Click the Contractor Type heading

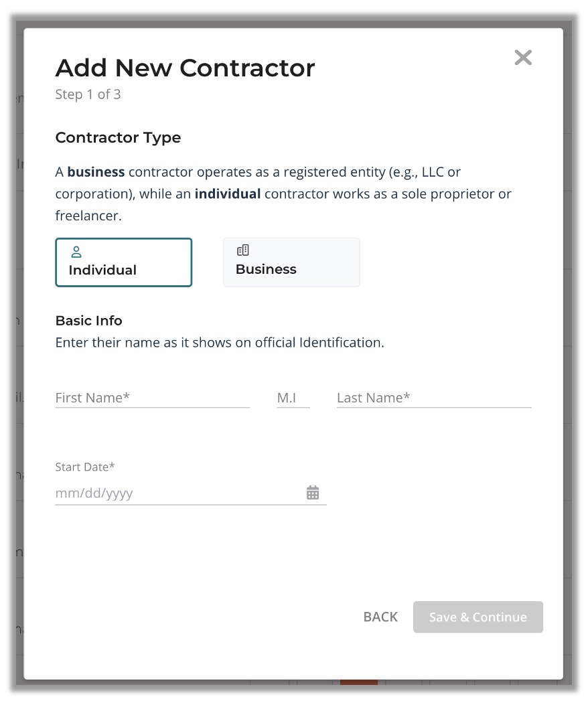[118, 138]
